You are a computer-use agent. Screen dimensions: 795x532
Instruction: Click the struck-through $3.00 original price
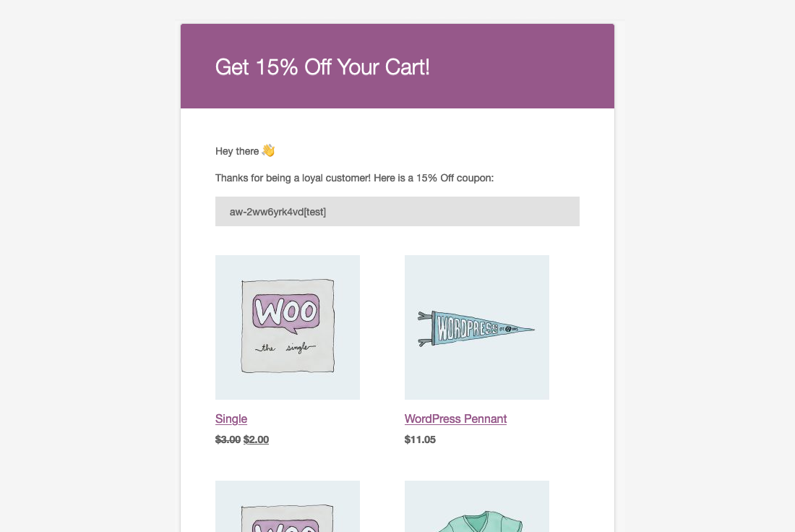click(x=228, y=439)
